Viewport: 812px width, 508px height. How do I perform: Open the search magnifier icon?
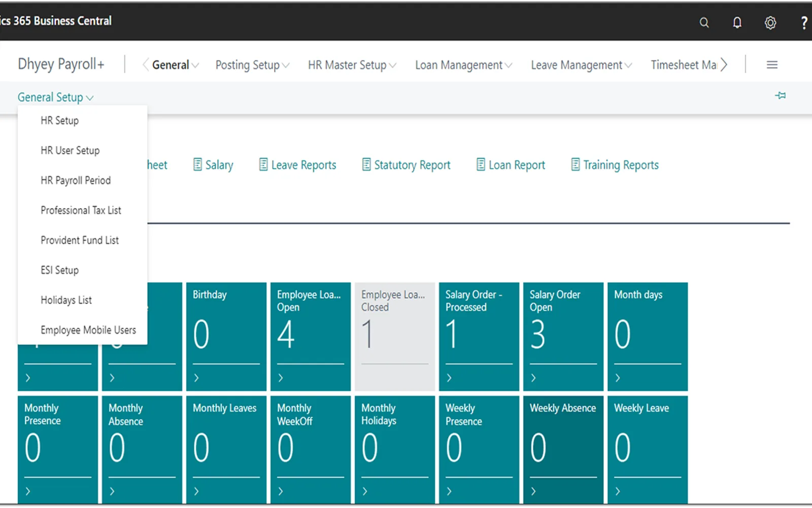click(704, 22)
